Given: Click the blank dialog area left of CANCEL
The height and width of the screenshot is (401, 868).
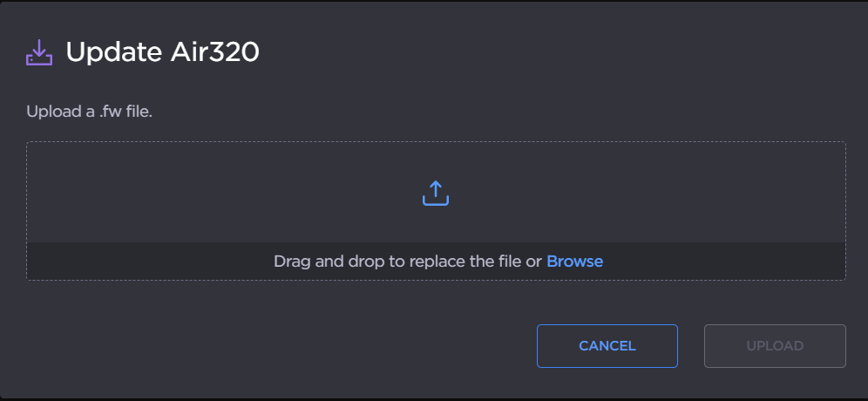Looking at the screenshot, I should (261, 345).
